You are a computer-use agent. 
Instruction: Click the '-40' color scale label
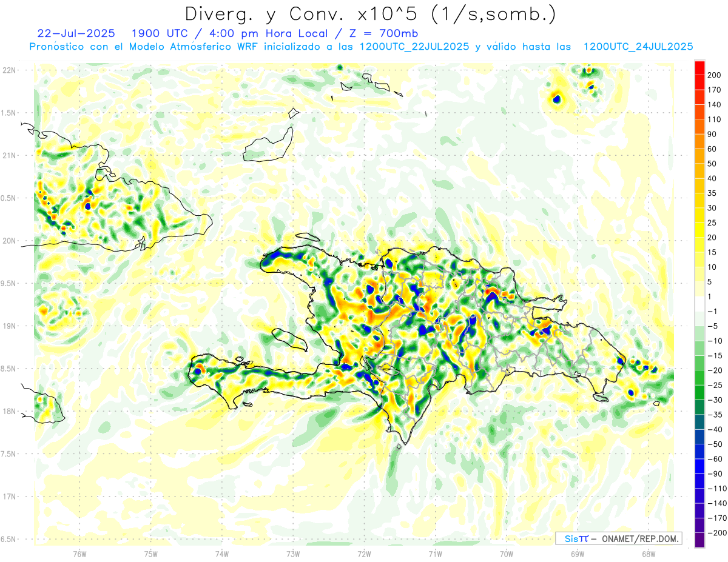(715, 429)
